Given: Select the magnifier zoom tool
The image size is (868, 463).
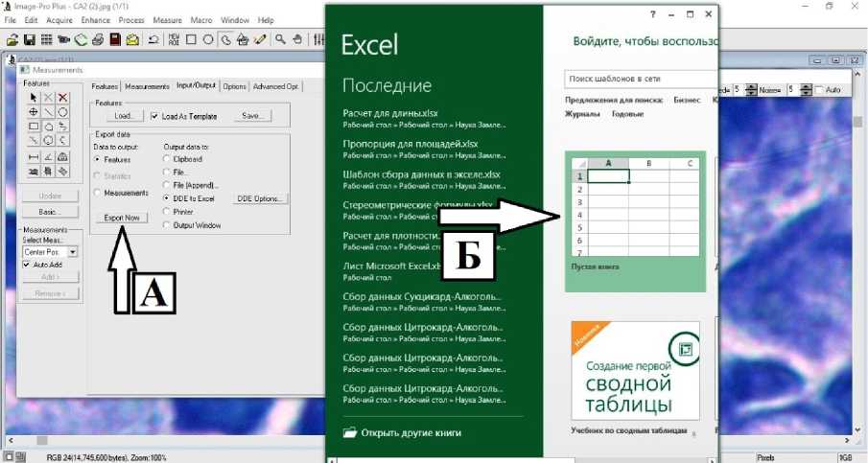Looking at the screenshot, I should tap(281, 39).
